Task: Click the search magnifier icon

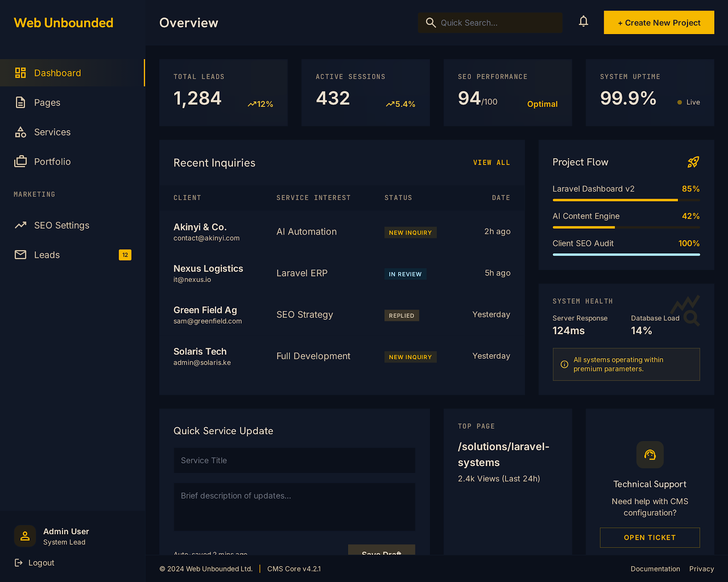Action: (430, 23)
